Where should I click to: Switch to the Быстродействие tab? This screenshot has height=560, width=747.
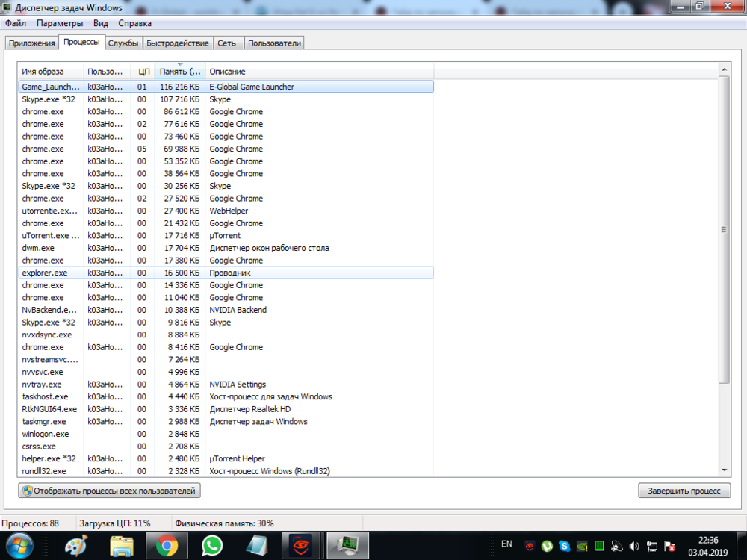pyautogui.click(x=178, y=43)
